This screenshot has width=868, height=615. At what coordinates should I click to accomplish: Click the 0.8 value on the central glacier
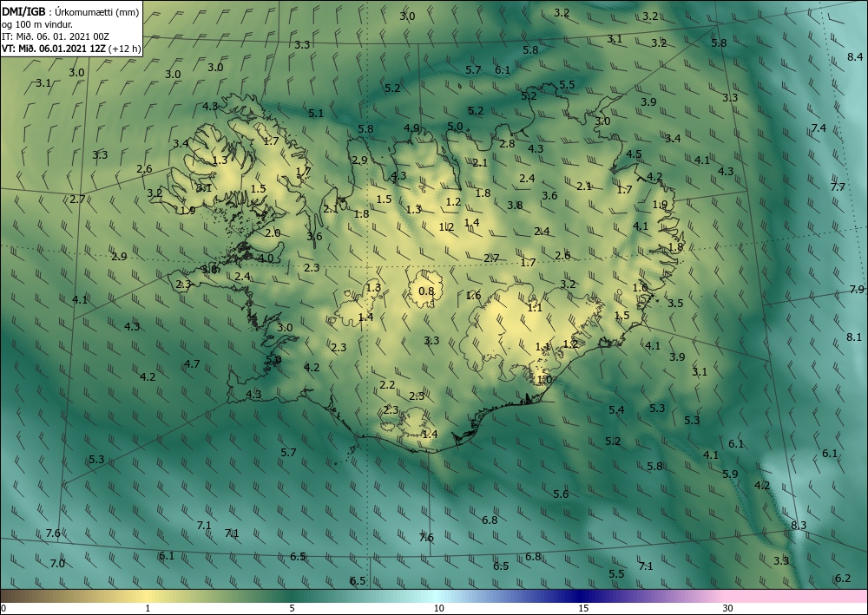click(426, 291)
